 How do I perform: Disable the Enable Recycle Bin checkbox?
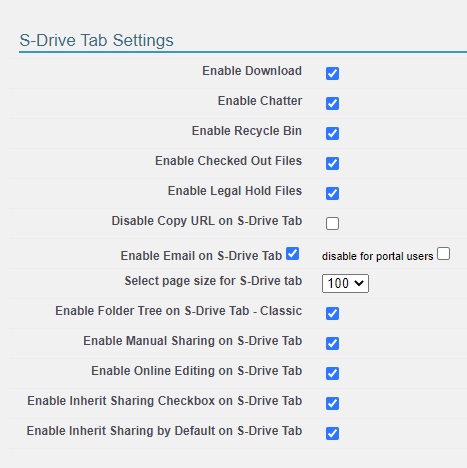[x=332, y=133]
